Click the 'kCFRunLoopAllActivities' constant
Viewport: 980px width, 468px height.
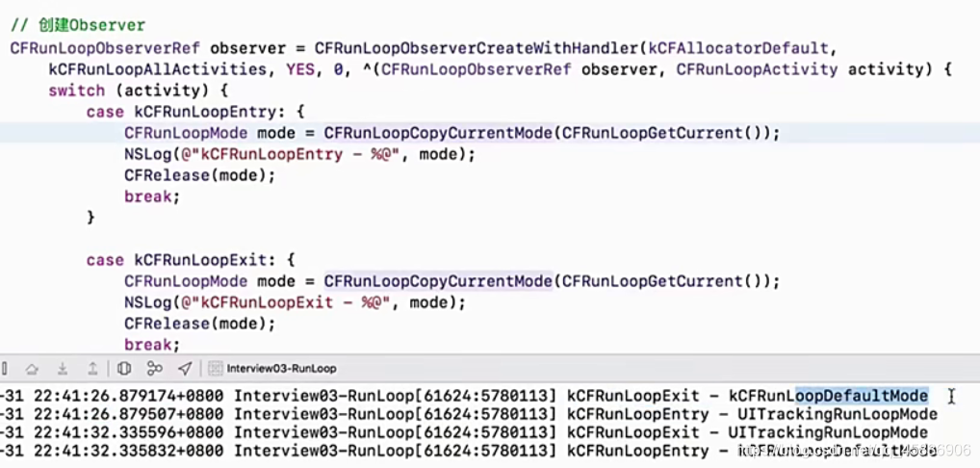click(158, 69)
